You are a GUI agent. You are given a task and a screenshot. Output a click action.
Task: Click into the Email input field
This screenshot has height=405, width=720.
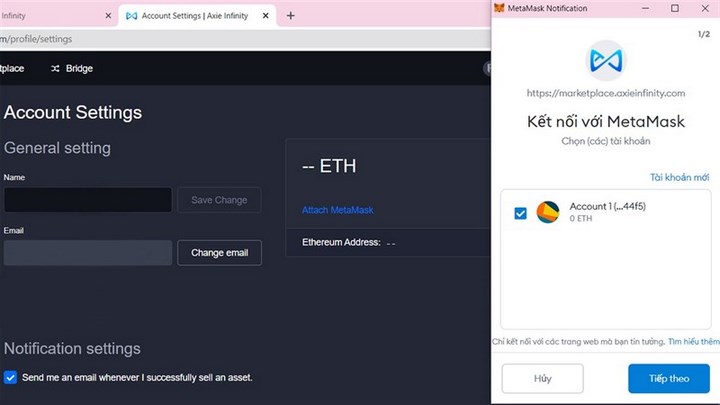tap(87, 252)
